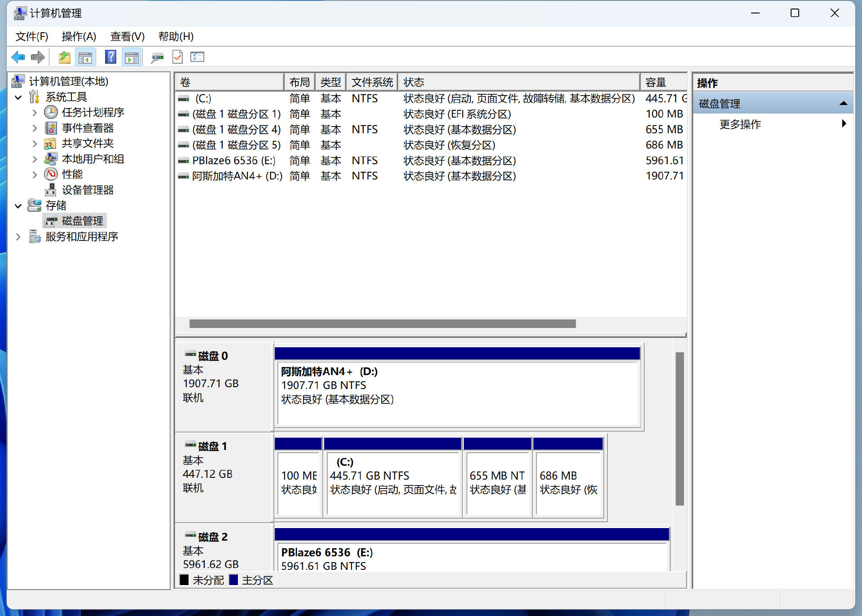Screen dimensions: 862x616
Task: Click the Up one level folder icon
Action: pyautogui.click(x=64, y=57)
